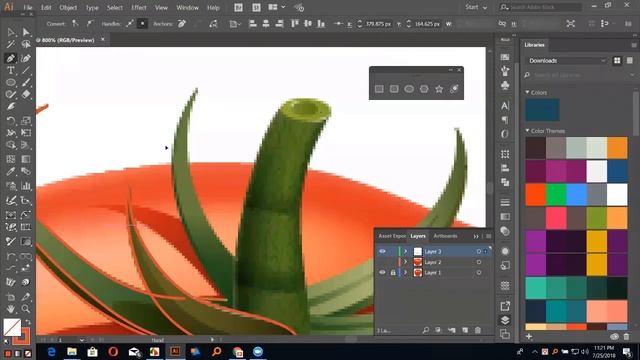
Task: Add content with Libraries plus button
Action: (x=529, y=336)
